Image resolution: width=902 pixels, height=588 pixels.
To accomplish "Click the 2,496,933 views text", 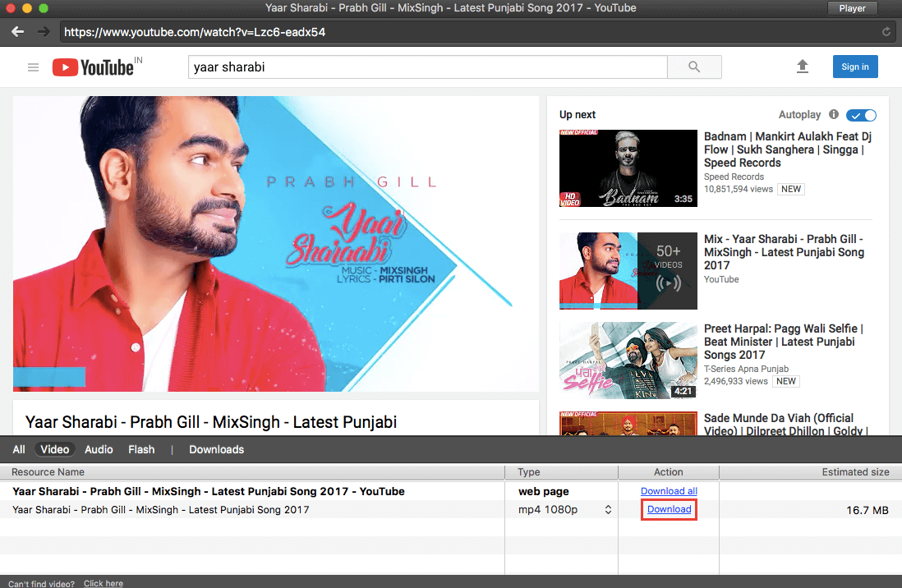I will 736,381.
